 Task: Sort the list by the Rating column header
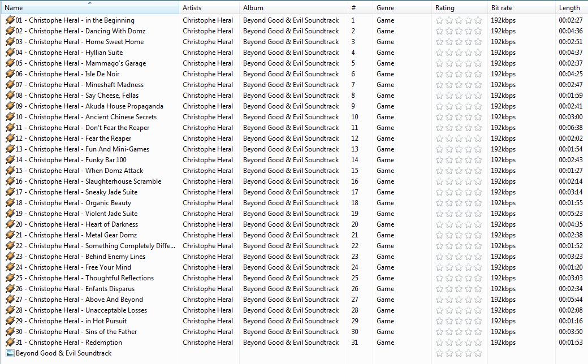coord(459,7)
